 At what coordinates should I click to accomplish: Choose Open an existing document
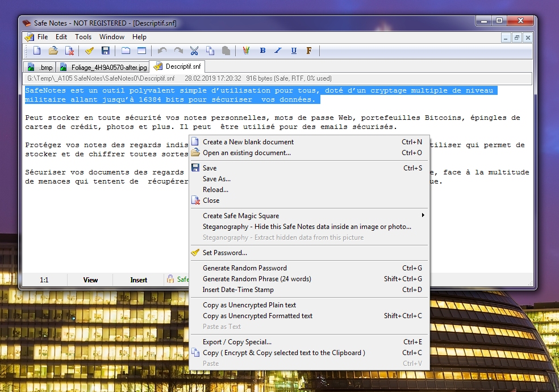(309, 152)
